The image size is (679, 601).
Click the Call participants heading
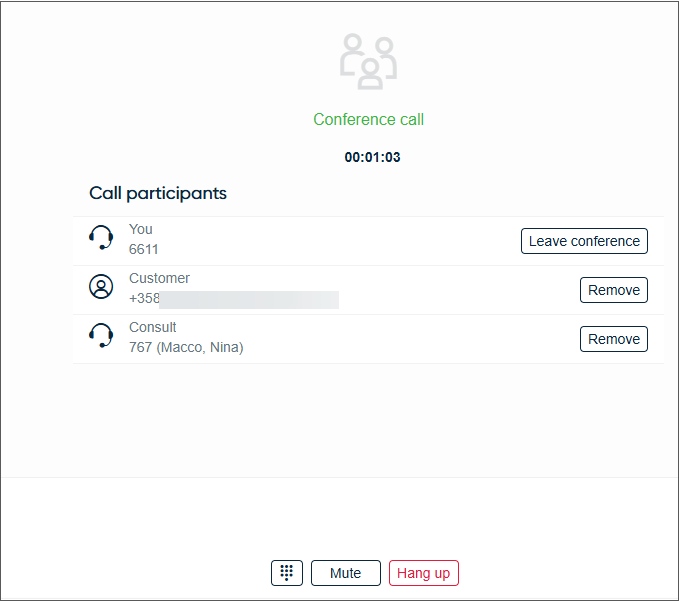click(158, 193)
